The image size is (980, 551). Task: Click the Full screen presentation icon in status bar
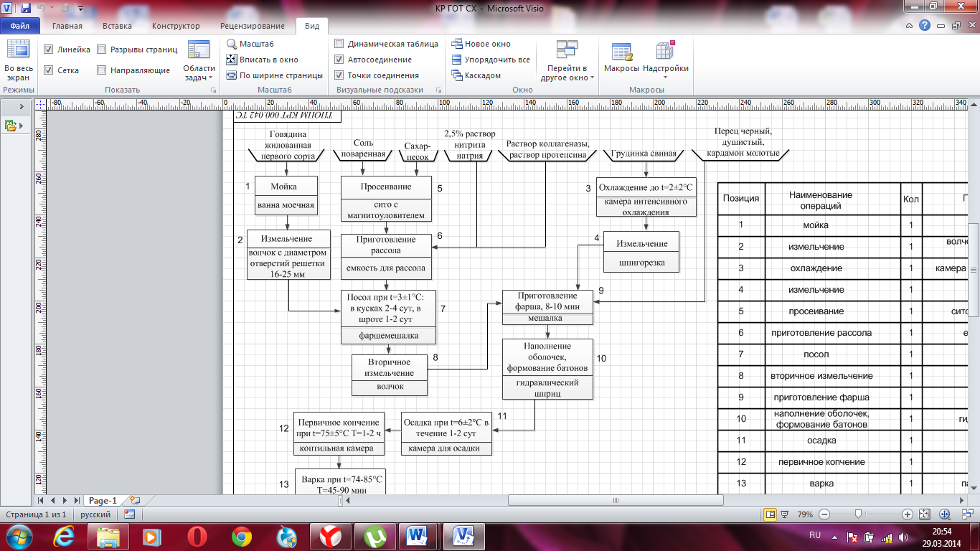tap(786, 514)
